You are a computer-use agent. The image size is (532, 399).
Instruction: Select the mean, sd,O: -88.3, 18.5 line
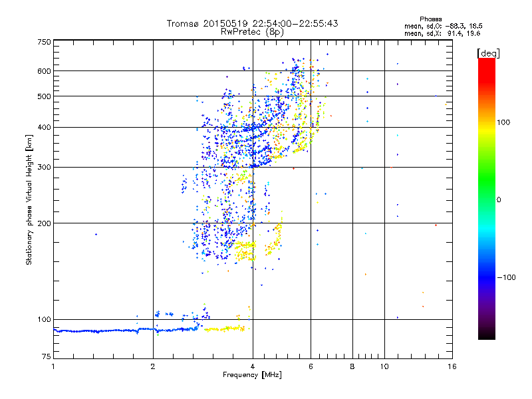coord(443,26)
